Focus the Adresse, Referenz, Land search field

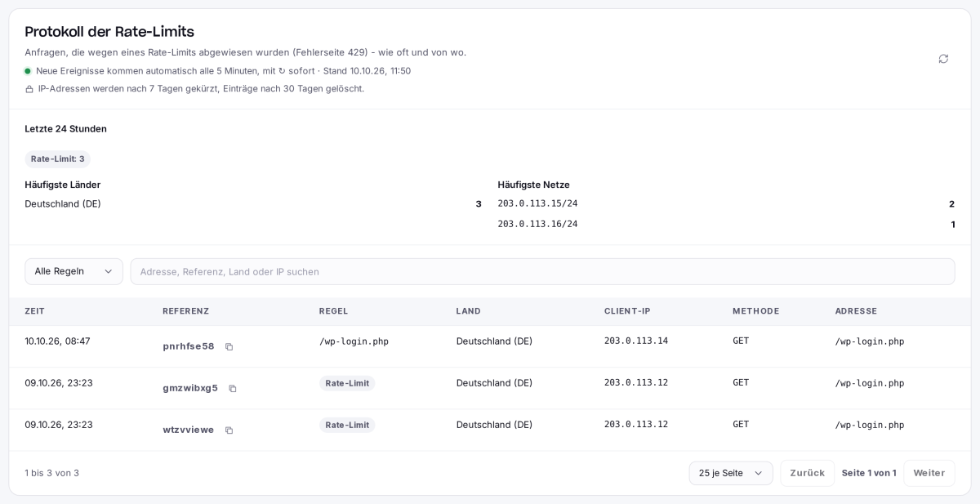point(542,271)
